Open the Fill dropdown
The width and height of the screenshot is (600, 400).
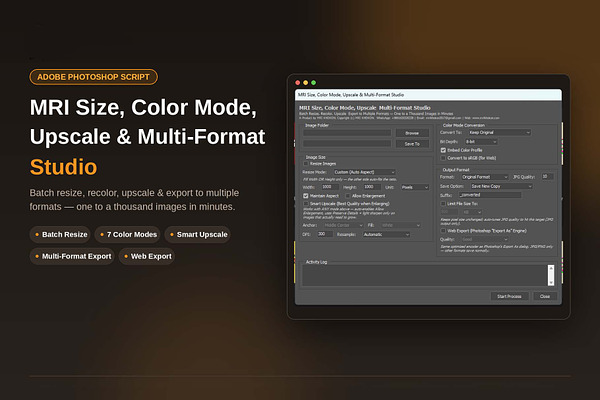point(401,225)
